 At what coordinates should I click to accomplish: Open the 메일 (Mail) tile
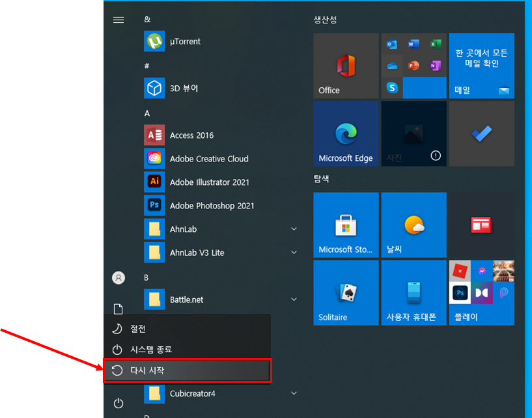[481, 66]
